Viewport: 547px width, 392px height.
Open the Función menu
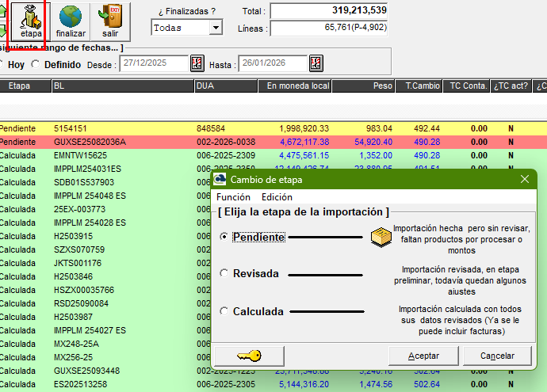(x=233, y=197)
